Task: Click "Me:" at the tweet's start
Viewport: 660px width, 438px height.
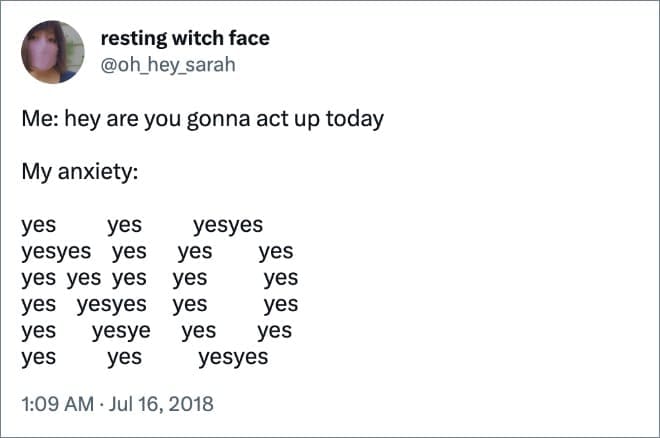Action: click(x=40, y=119)
